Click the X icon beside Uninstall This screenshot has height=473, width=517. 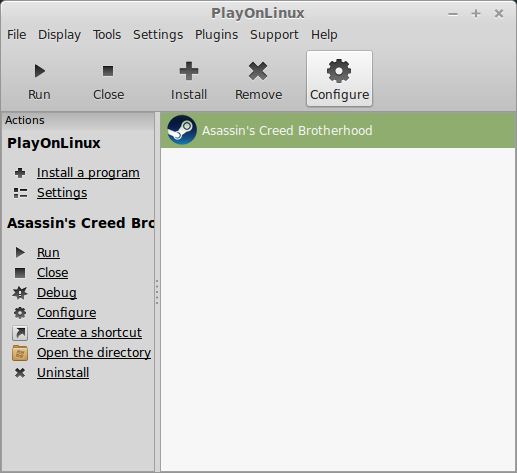point(20,373)
